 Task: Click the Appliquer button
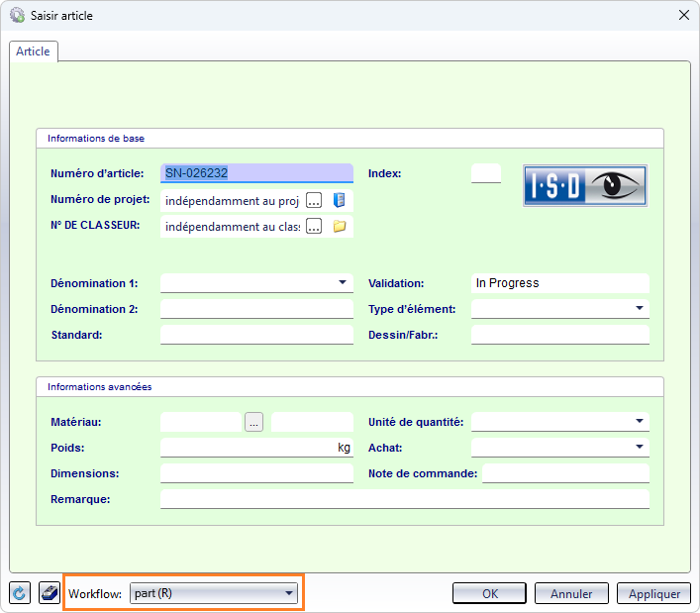654,593
